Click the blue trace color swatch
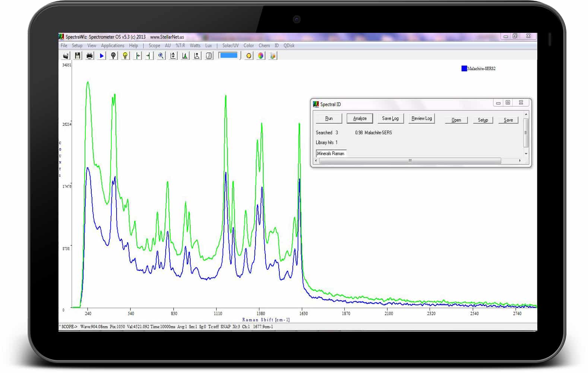Image resolution: width=588 pixels, height=373 pixels. click(229, 55)
